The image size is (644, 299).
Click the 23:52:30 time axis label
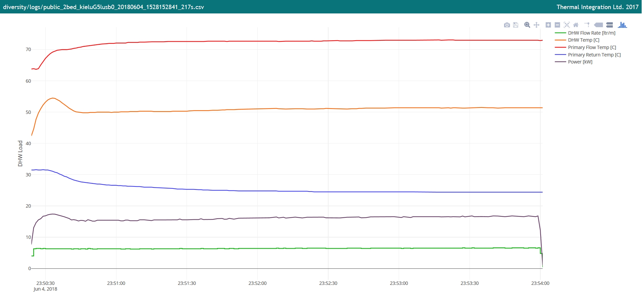pos(328,283)
